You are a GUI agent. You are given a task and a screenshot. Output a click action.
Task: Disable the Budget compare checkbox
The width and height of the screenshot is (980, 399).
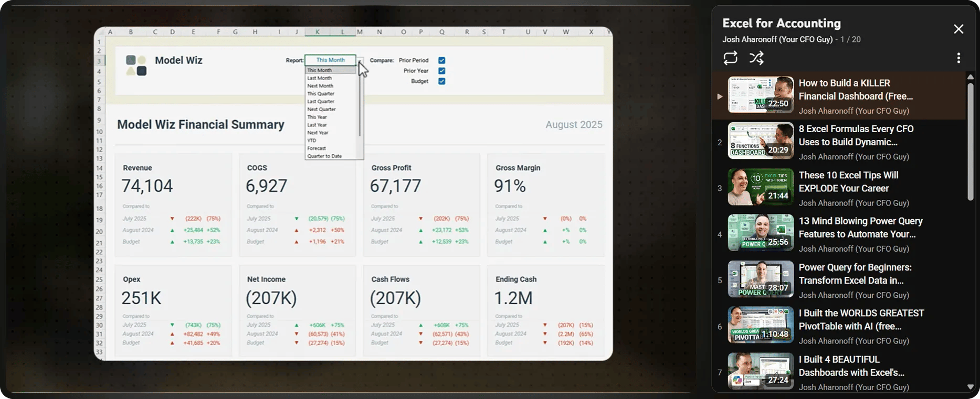tap(441, 81)
